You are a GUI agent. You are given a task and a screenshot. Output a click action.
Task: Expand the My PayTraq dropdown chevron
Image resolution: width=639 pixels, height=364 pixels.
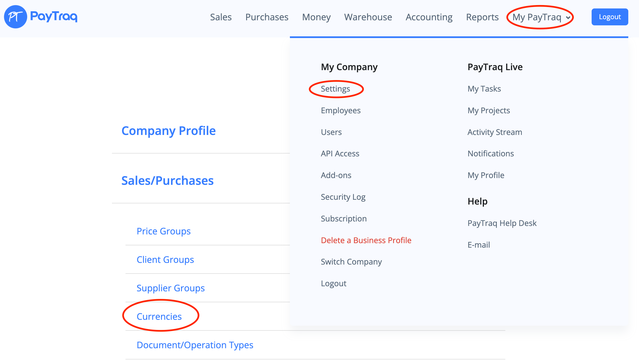[x=568, y=18]
